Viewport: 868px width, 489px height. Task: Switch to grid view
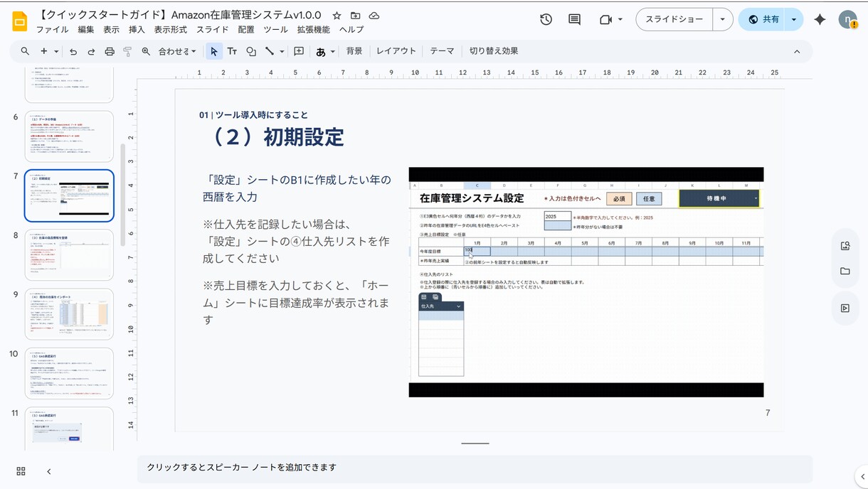[x=21, y=471]
